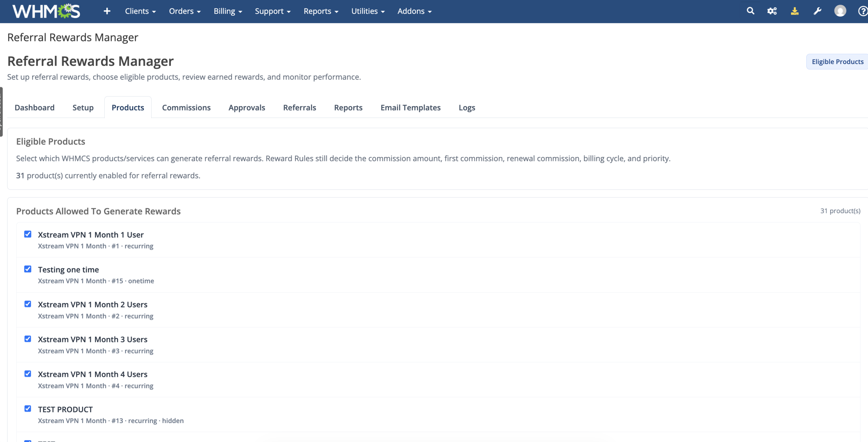The height and width of the screenshot is (442, 868).
Task: Expand the Clients menu
Action: click(x=140, y=11)
